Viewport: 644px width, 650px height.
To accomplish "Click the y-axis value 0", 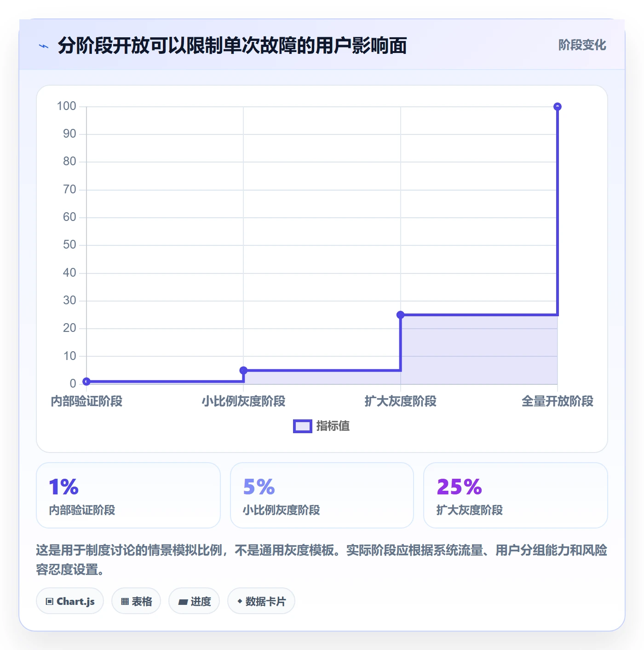I will pyautogui.click(x=73, y=383).
